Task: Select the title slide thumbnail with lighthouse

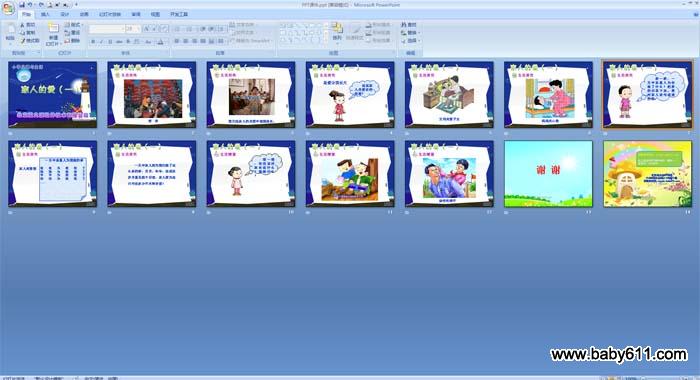Action: click(52, 95)
